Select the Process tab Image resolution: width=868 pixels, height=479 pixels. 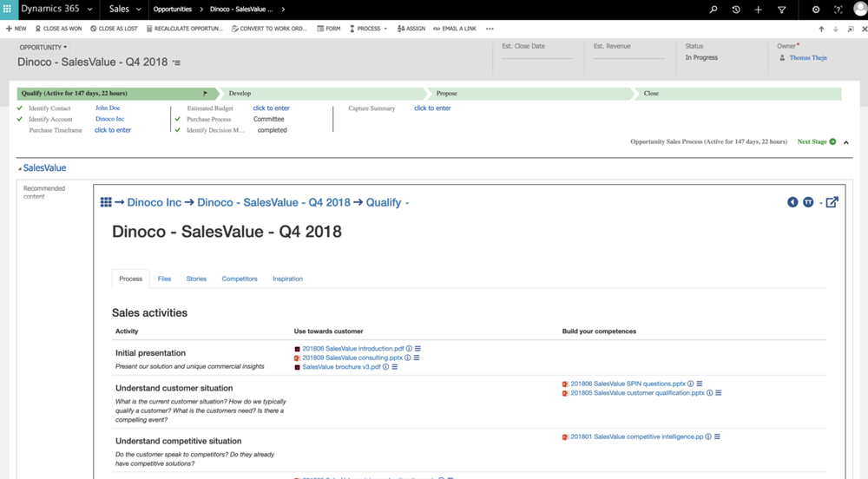[131, 279]
